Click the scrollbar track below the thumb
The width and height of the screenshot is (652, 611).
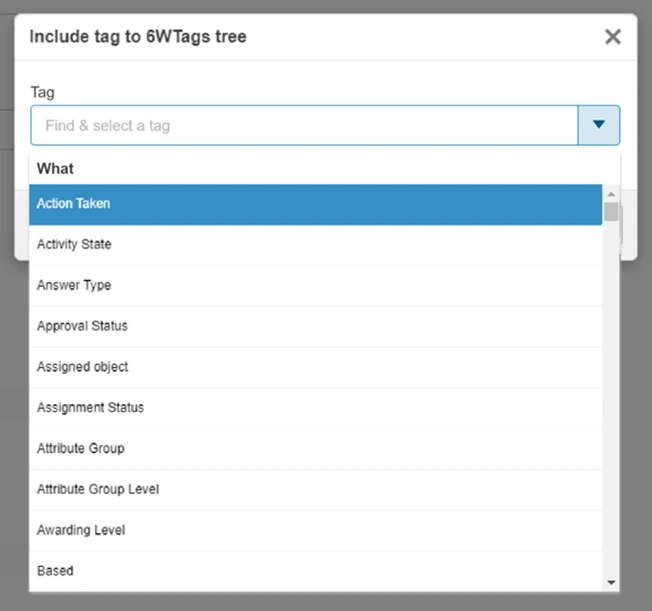click(611, 400)
